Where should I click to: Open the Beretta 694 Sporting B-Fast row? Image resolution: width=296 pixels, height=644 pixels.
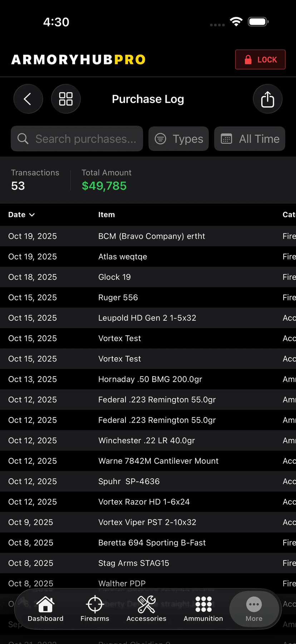click(152, 543)
